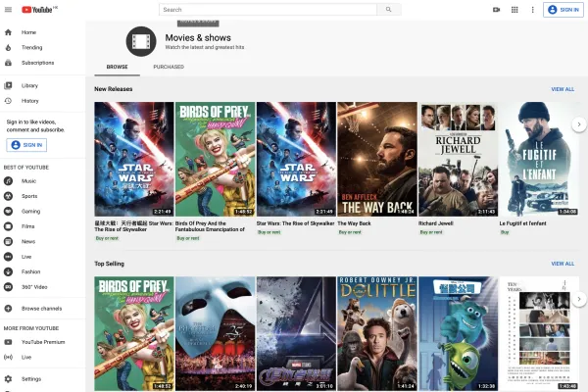The height and width of the screenshot is (392, 588).
Task: Click the Gaming icon in sidebar
Action: tap(8, 212)
